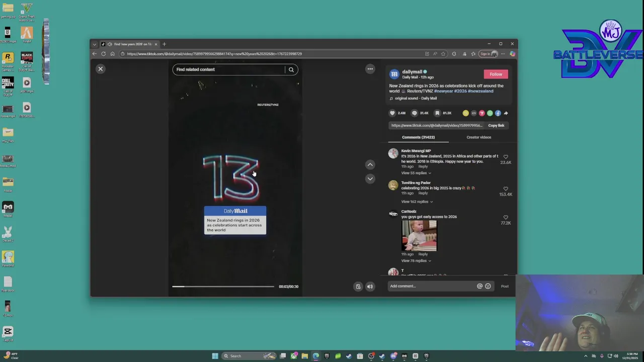This screenshot has height=362, width=644.
Task: Like Tumitira ng Pader's comment
Action: tap(506, 189)
